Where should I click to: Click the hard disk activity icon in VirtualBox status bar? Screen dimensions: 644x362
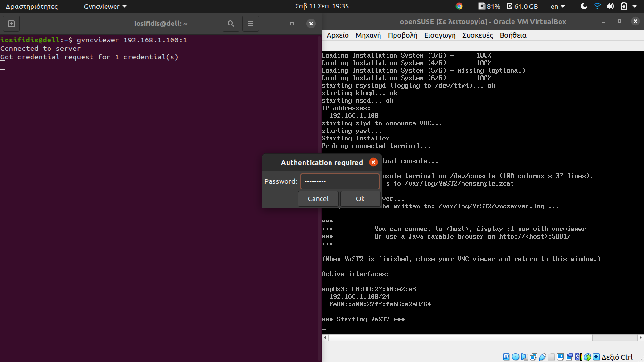tap(506, 357)
